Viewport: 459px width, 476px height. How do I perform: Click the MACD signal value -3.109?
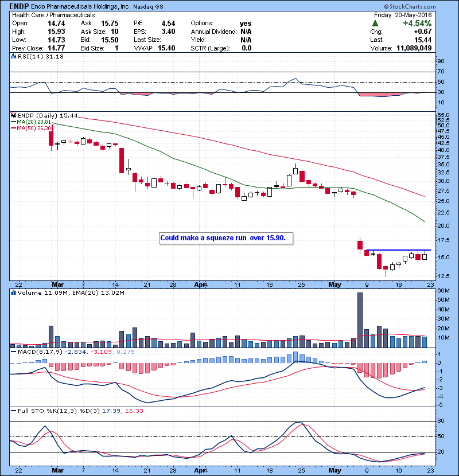coord(100,352)
